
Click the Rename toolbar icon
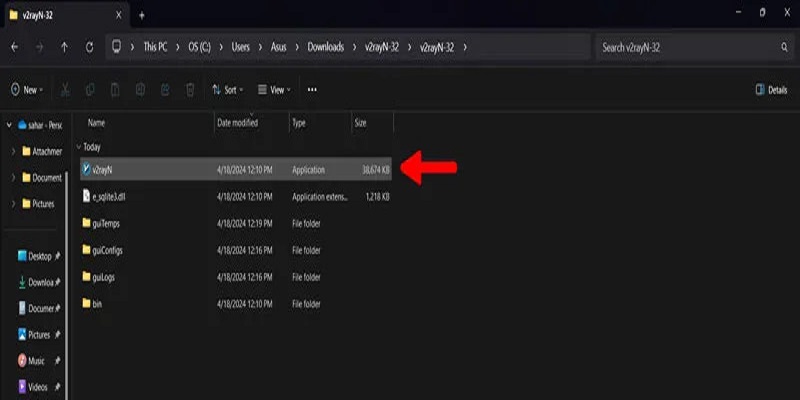pos(140,90)
